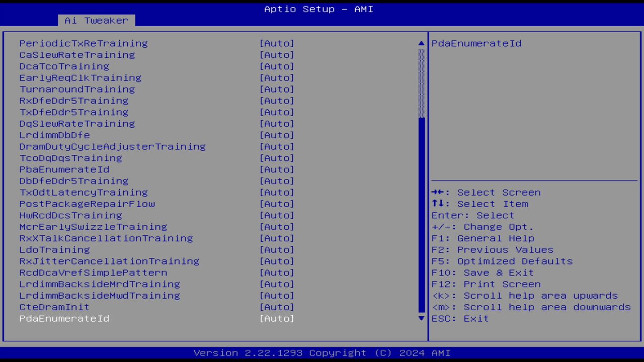Open McrEarlySwizzleTraining [Auto] value
The height and width of the screenshot is (362, 644).
[x=277, y=227]
